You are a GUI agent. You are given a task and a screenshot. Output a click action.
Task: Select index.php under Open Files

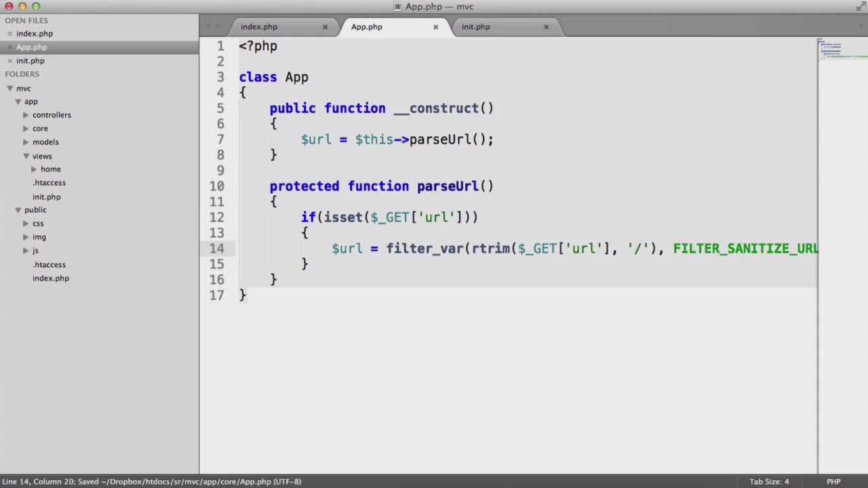[x=35, y=34]
